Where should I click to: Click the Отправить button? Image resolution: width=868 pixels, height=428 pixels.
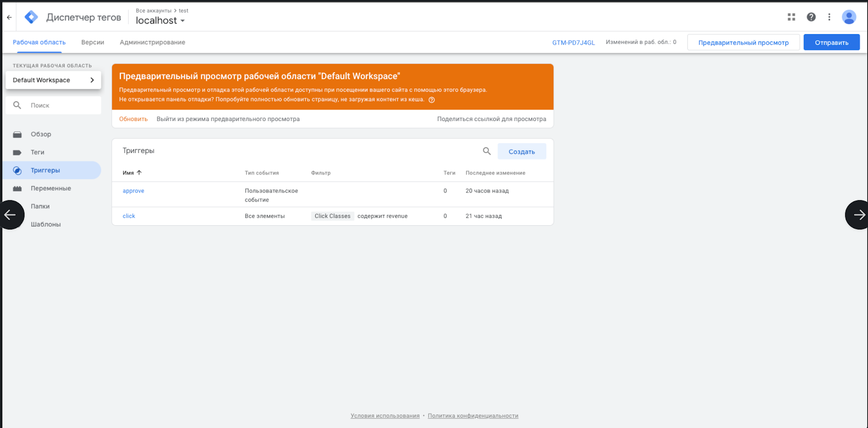[832, 42]
